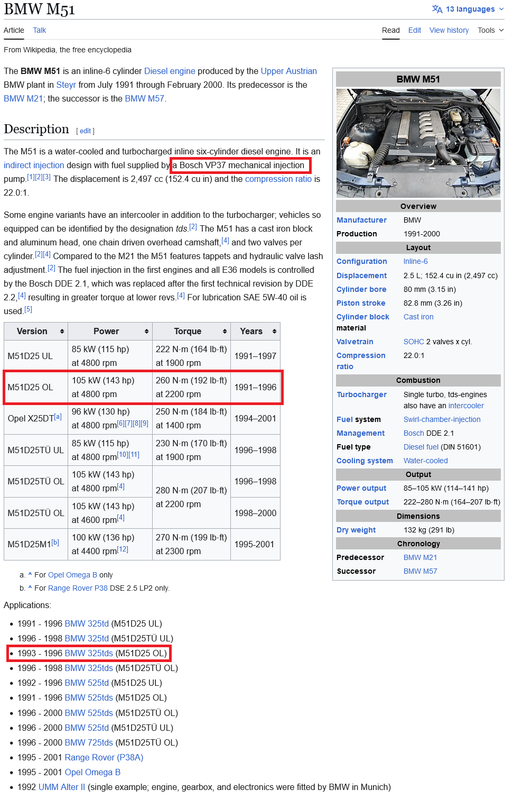
Task: Open the Water-cooled link
Action: pyautogui.click(x=426, y=461)
